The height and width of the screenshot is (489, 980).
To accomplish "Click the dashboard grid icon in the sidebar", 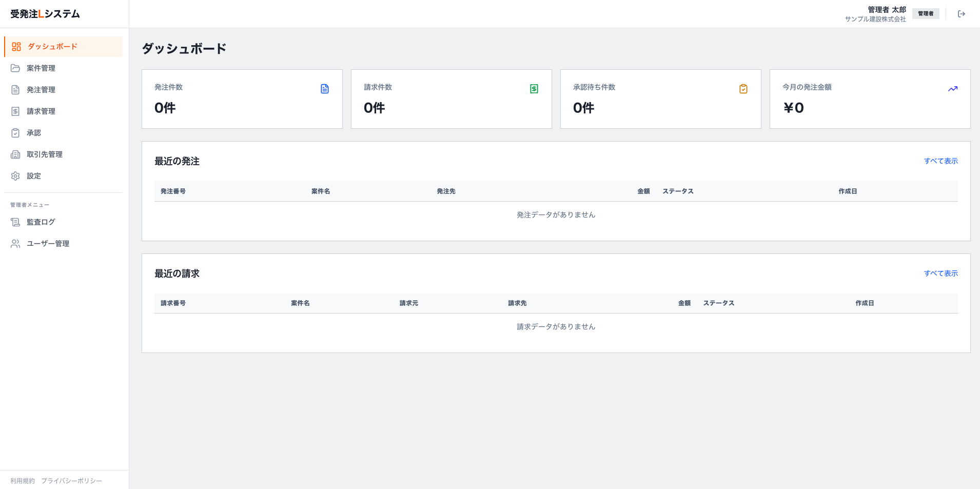I will (16, 47).
